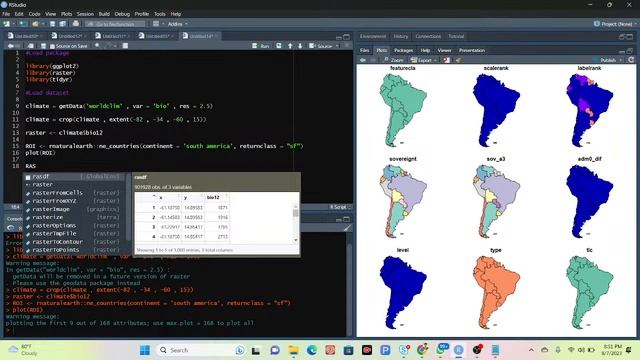Open the Publish dropdown arrow
The image size is (640, 360).
621,60
